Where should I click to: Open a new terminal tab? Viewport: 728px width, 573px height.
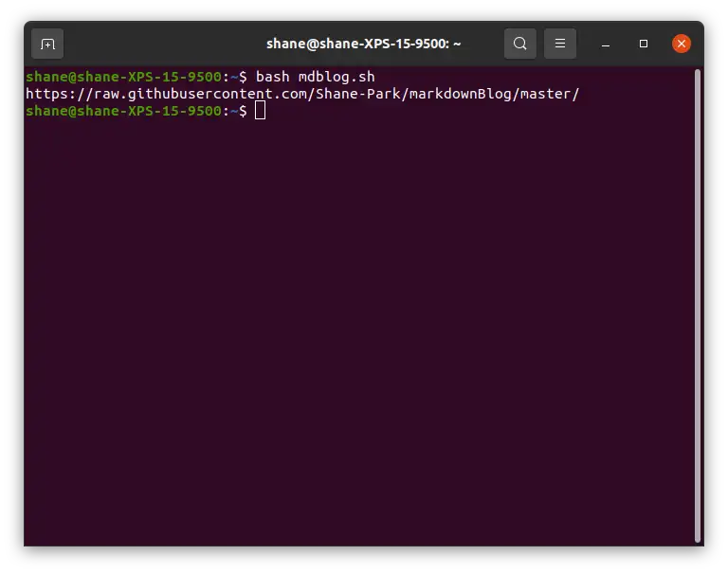[x=47, y=45]
